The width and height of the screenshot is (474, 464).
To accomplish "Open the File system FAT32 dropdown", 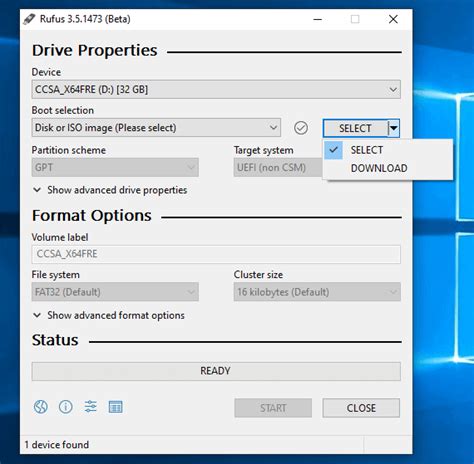I will coord(115,292).
